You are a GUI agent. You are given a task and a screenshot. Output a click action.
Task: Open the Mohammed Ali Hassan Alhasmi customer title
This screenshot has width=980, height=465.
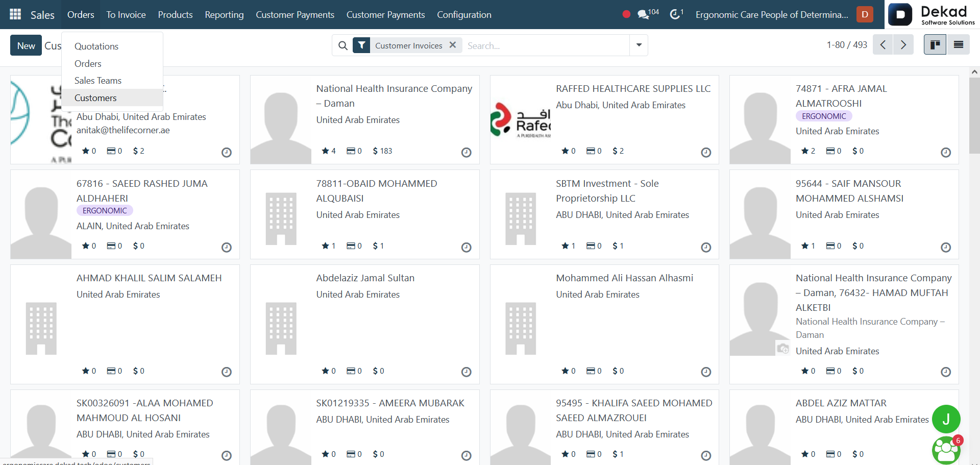point(624,278)
